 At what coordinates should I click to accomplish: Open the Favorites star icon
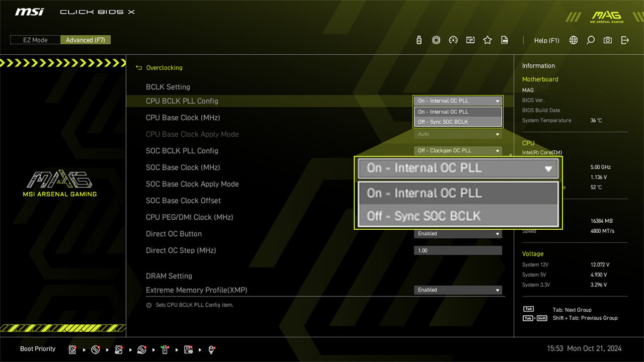[487, 40]
